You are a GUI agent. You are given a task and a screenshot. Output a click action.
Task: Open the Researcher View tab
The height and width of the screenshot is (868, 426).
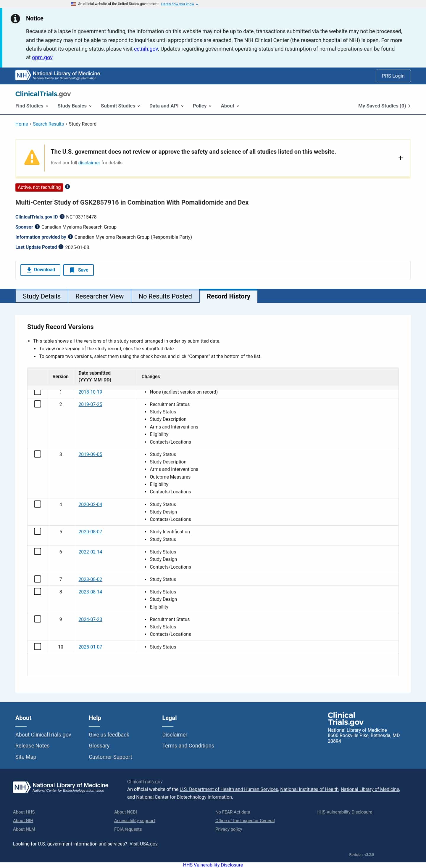pyautogui.click(x=100, y=296)
